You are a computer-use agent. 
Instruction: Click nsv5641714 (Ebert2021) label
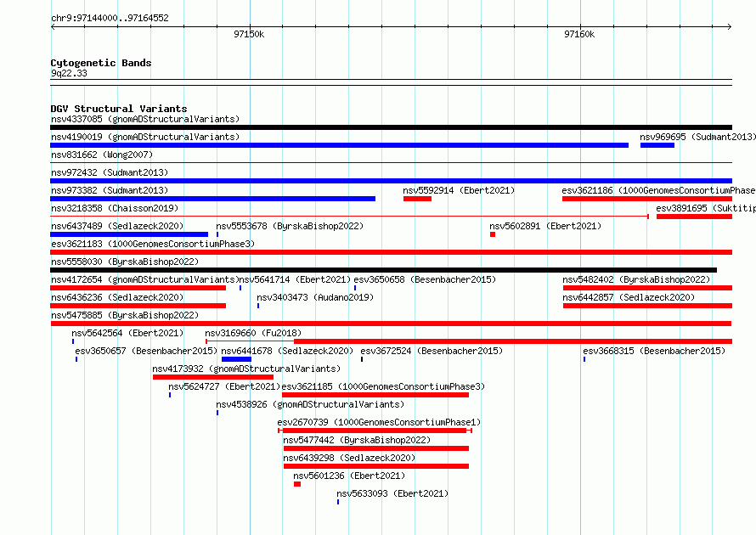[295, 279]
